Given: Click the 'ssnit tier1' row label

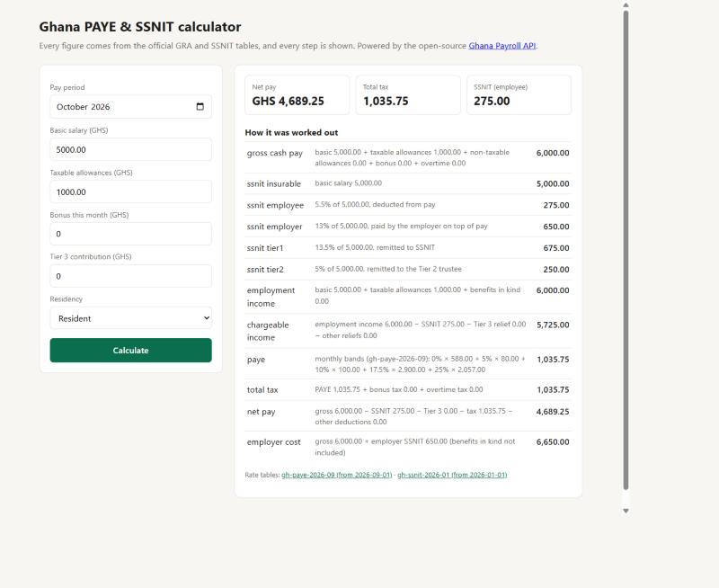Looking at the screenshot, I should coord(265,248).
